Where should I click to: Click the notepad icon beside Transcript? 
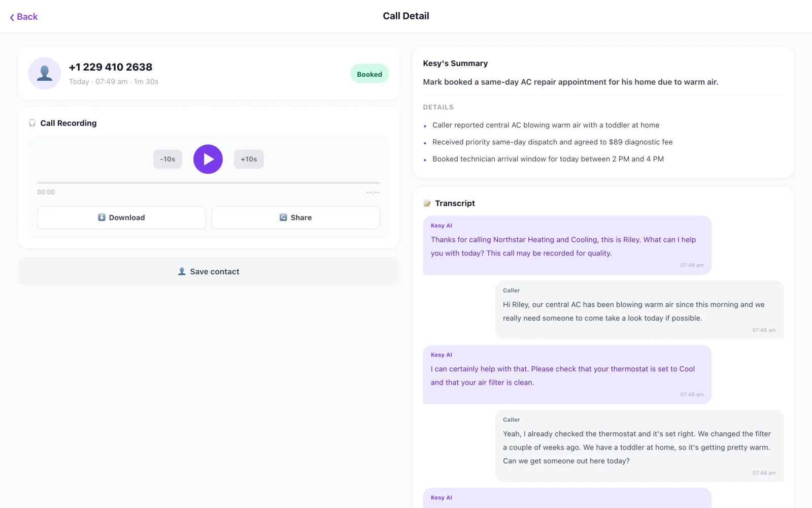(x=427, y=203)
